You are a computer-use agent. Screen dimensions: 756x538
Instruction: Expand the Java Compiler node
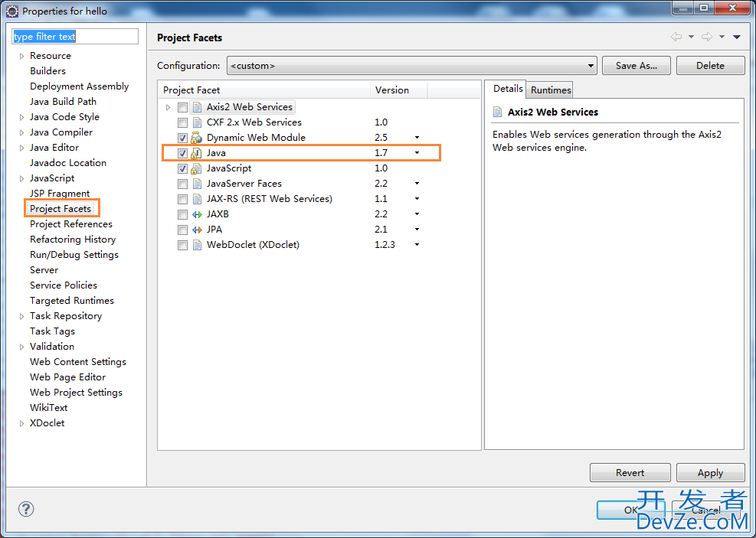pos(21,132)
